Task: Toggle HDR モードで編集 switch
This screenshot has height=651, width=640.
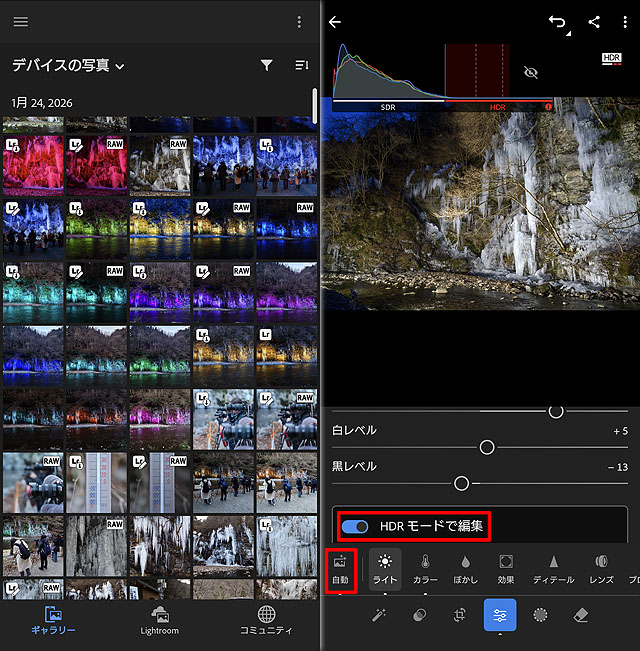Action: (355, 526)
